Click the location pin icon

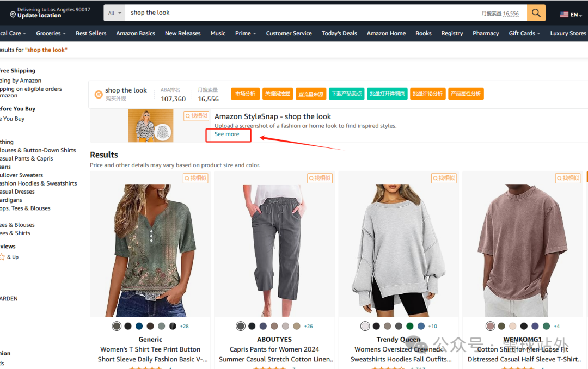click(x=13, y=15)
